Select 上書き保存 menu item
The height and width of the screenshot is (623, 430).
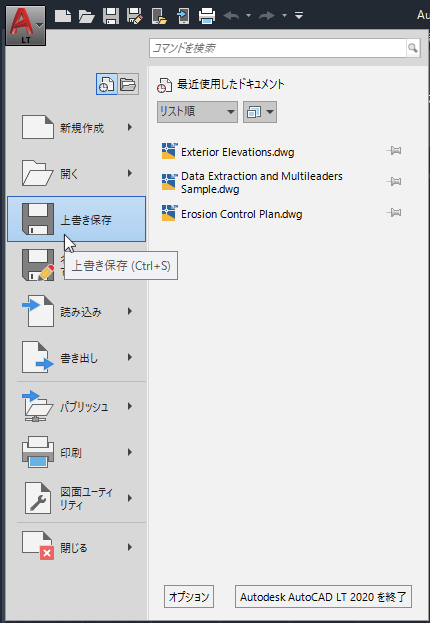(x=76, y=219)
